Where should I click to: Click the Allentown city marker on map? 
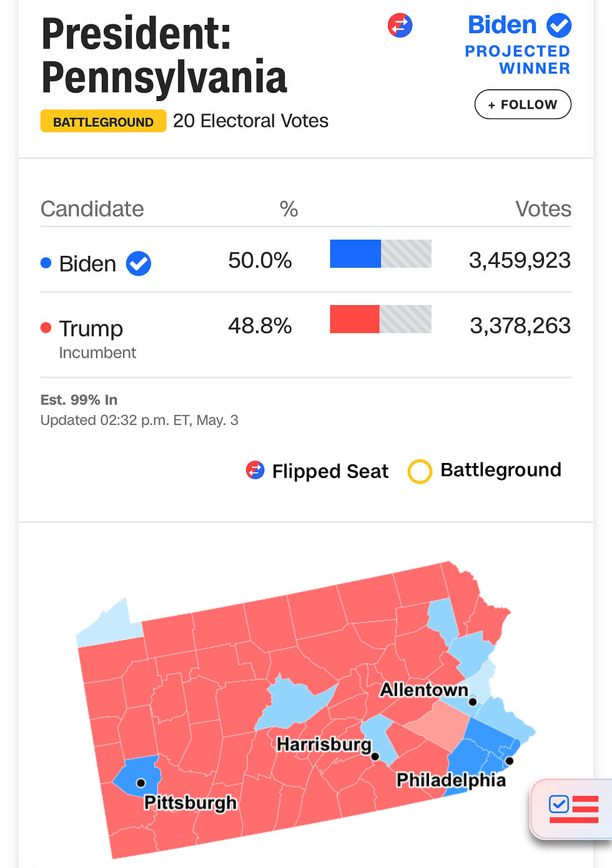(x=473, y=702)
